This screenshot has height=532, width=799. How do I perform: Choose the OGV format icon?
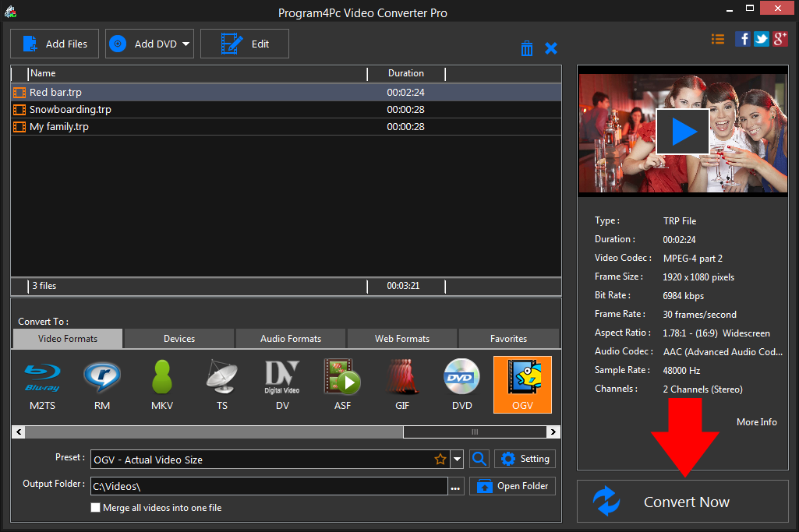point(521,382)
